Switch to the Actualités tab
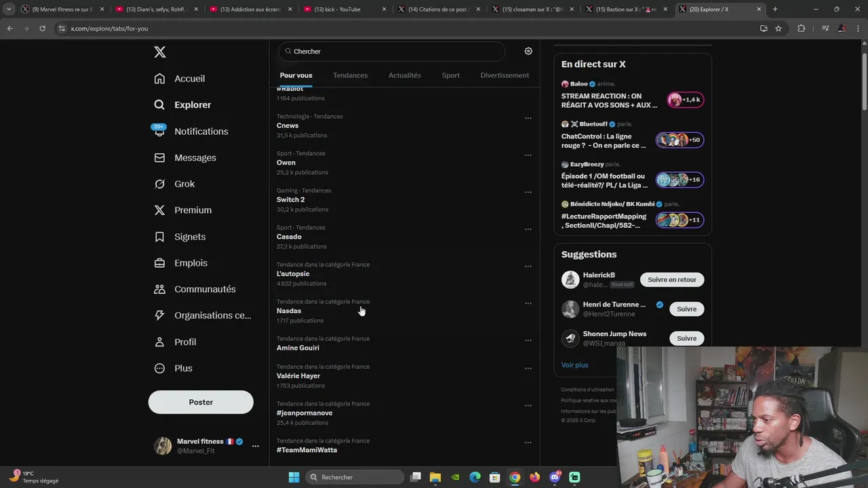868x488 pixels. 405,75
